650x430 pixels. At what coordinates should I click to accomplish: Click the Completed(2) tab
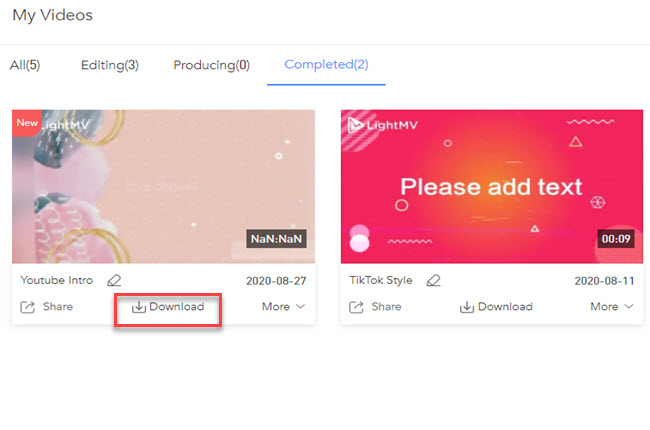326,65
